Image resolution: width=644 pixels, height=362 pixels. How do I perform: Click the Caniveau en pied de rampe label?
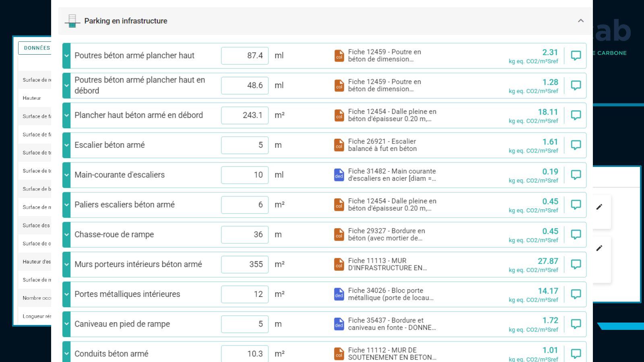(122, 324)
